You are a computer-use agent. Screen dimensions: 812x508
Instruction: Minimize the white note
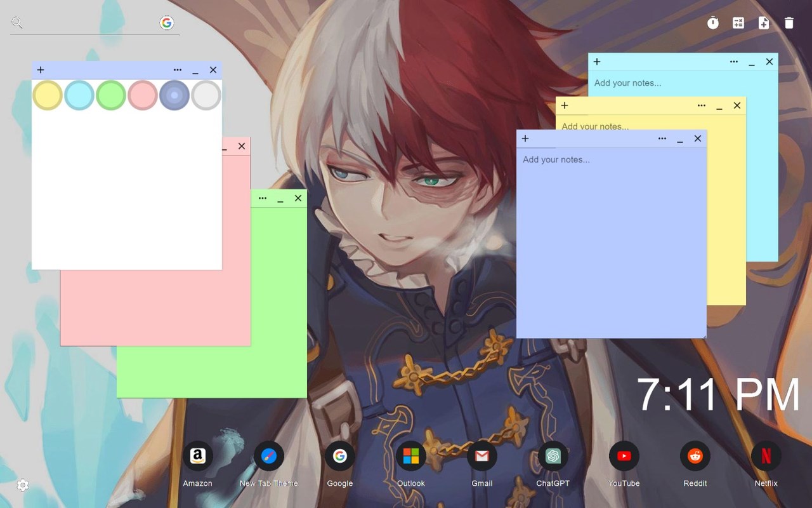tap(195, 71)
